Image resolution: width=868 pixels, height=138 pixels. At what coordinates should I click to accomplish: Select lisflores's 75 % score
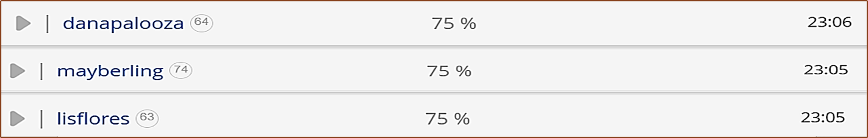448,119
